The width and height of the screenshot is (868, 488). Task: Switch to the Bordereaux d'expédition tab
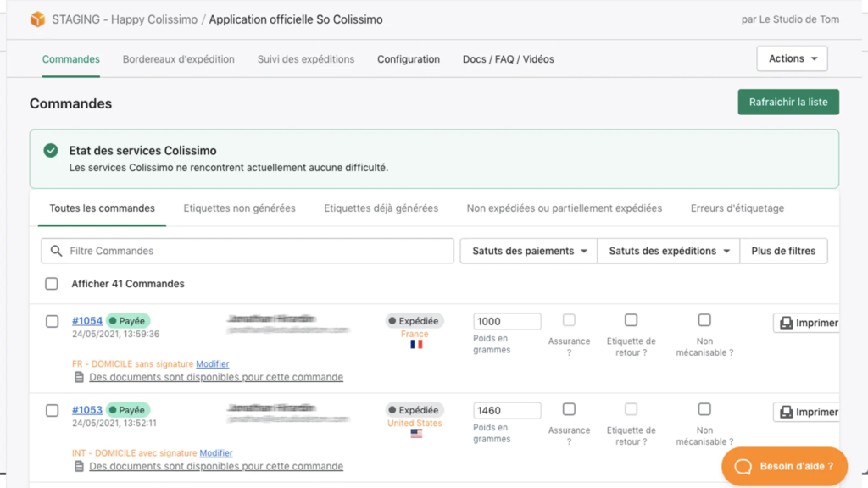click(178, 59)
